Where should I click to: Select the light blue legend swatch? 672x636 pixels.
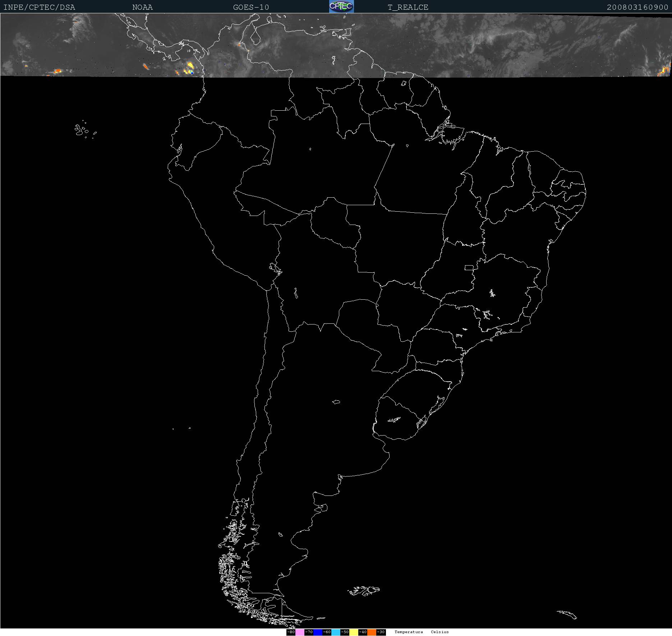pyautogui.click(x=336, y=632)
